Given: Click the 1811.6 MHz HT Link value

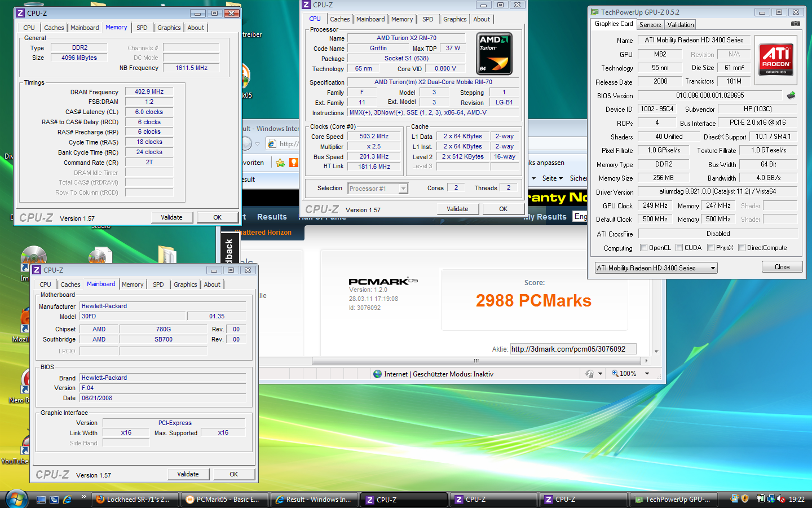Looking at the screenshot, I should tap(374, 167).
